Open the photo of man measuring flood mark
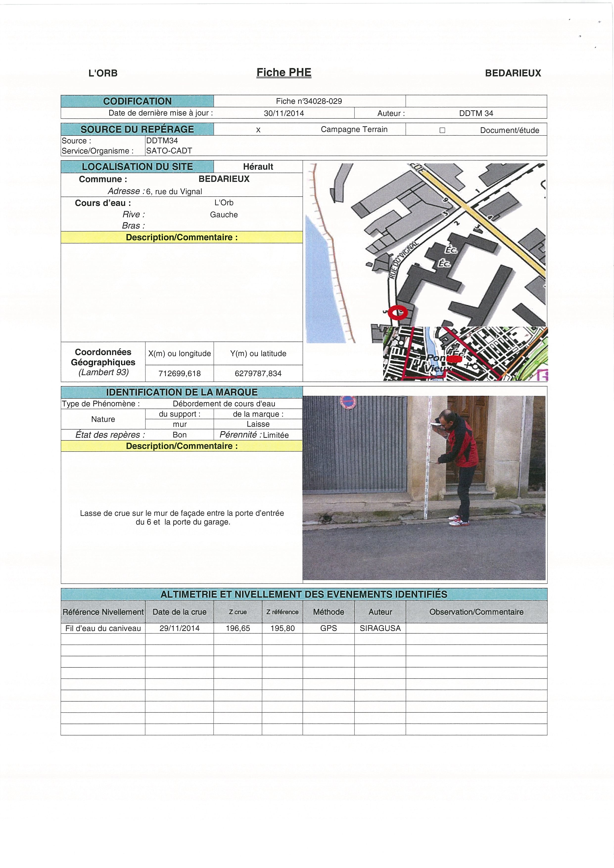614x868 pixels. 424,488
